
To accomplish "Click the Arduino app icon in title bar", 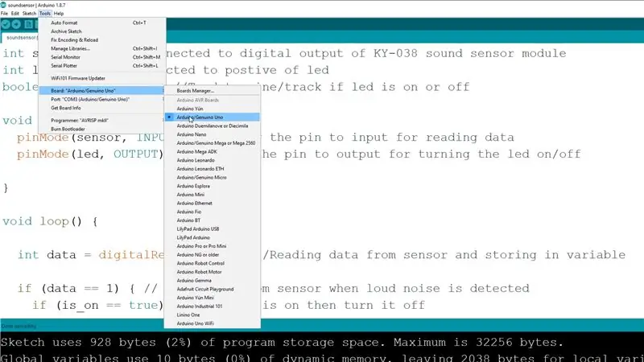I will tap(3, 5).
